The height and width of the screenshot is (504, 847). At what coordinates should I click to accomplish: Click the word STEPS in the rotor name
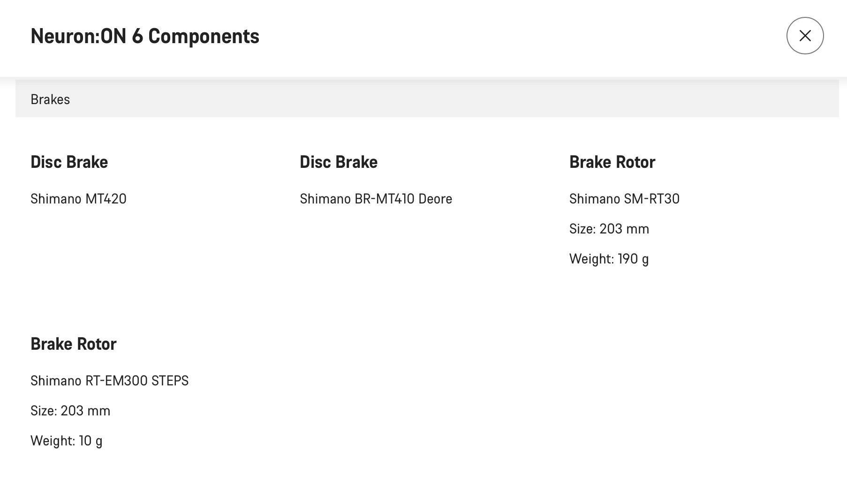[x=170, y=381]
